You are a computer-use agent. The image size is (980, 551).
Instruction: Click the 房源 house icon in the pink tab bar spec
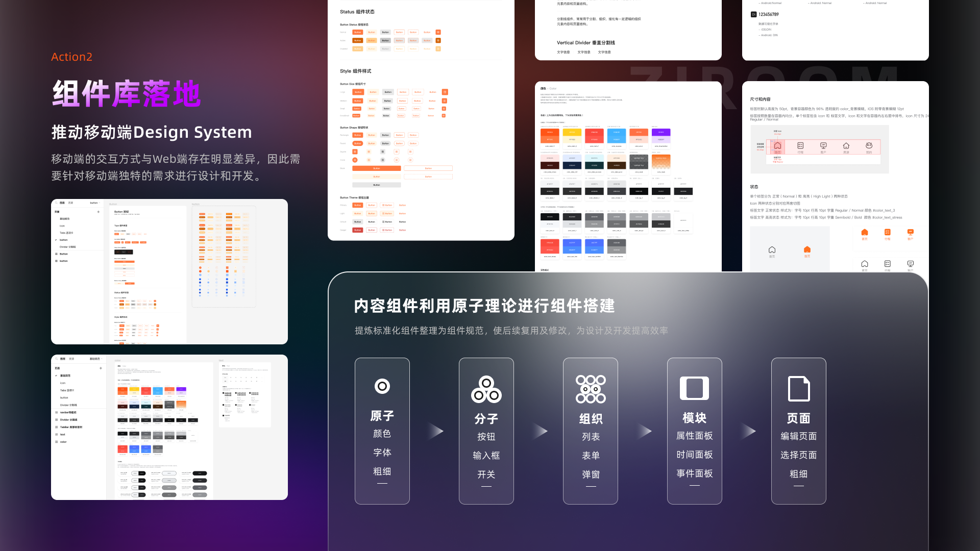[846, 146]
